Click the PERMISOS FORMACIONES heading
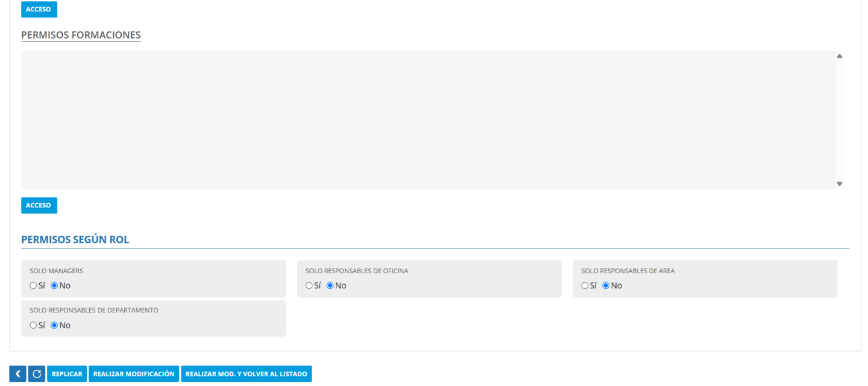 tap(81, 35)
